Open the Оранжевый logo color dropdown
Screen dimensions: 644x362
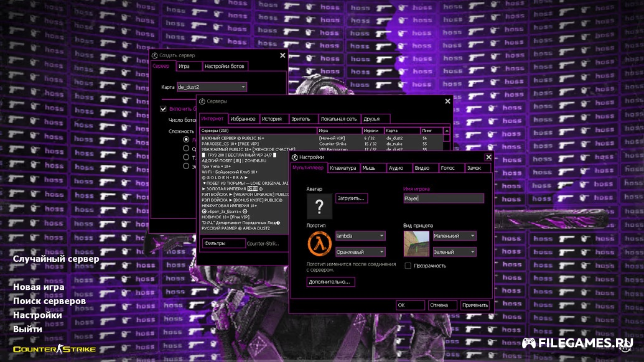click(x=360, y=251)
